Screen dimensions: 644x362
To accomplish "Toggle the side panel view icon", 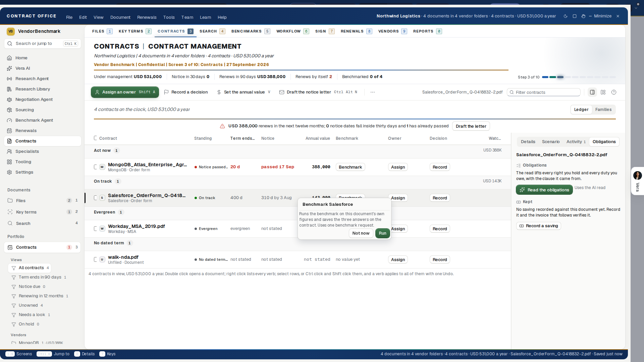I will coord(592,92).
